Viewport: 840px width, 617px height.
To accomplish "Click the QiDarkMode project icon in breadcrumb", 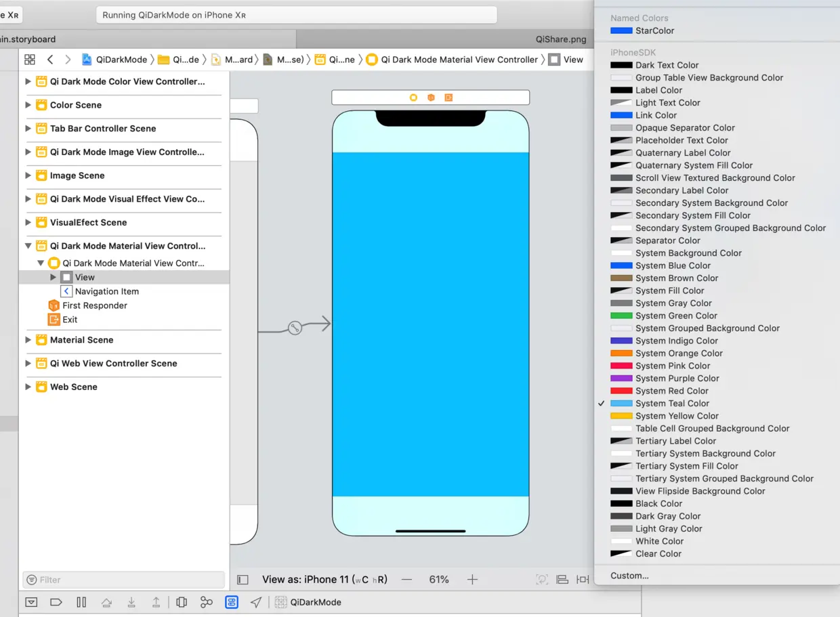I will tap(87, 60).
